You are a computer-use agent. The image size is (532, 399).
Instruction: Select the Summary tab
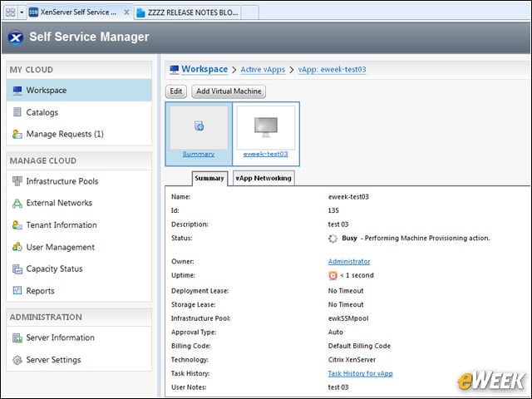click(x=209, y=178)
